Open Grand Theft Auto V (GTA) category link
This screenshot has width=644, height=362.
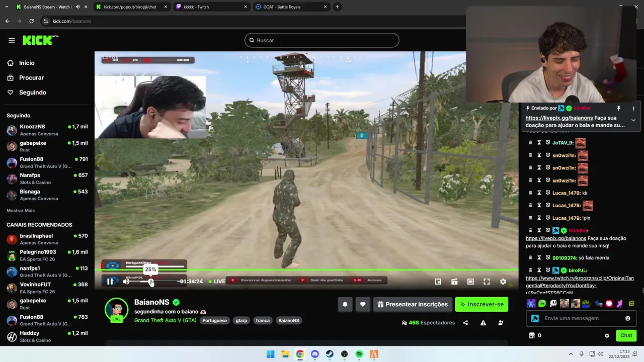[165, 320]
